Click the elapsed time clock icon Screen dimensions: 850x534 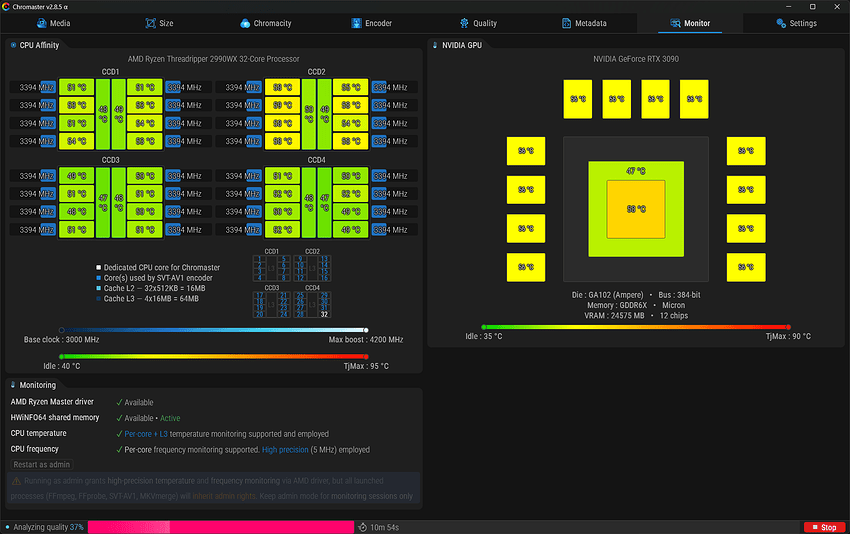coord(363,527)
